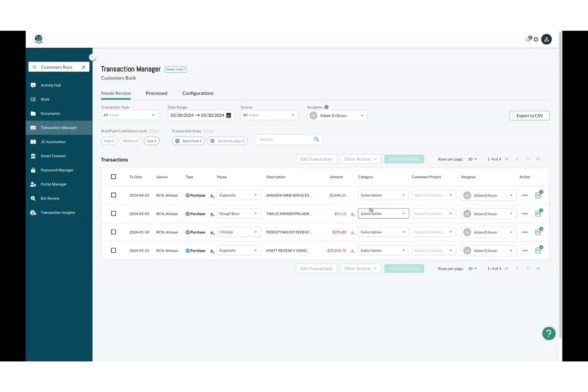The width and height of the screenshot is (588, 392).
Task: Open the Password Manager sidebar item
Action: (x=57, y=170)
